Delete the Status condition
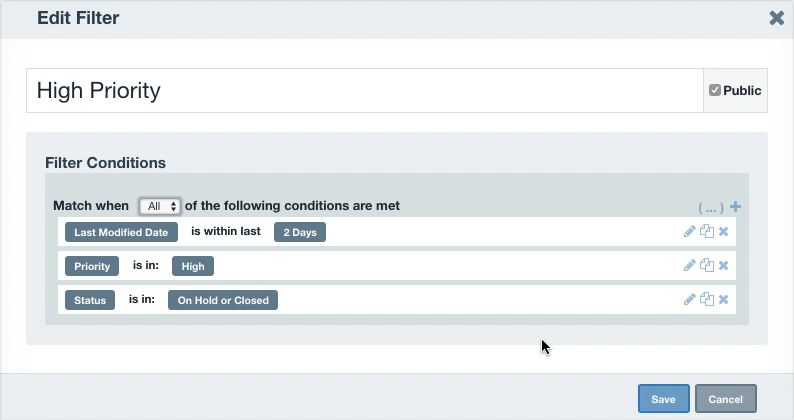794x420 pixels. coord(723,299)
